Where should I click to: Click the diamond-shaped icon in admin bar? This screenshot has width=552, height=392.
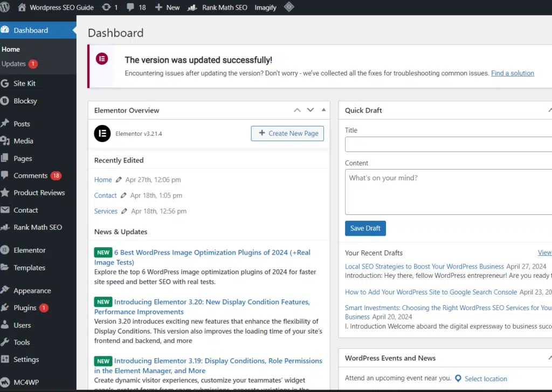click(x=289, y=7)
